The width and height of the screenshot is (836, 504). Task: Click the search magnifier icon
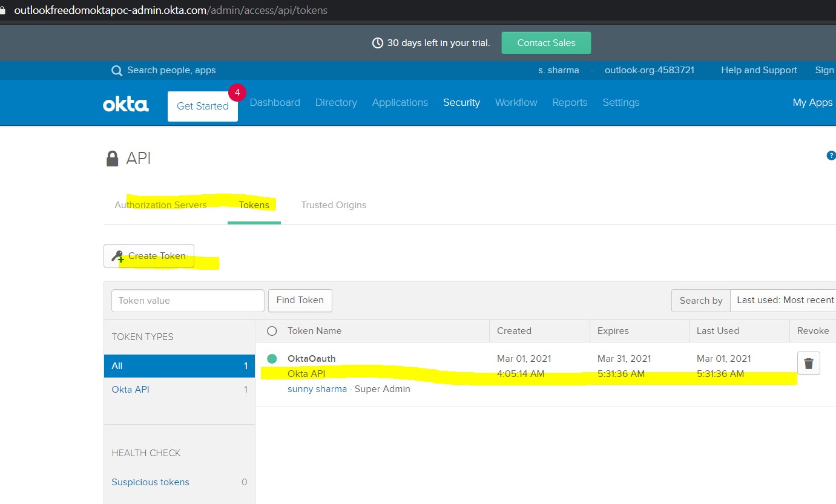117,71
